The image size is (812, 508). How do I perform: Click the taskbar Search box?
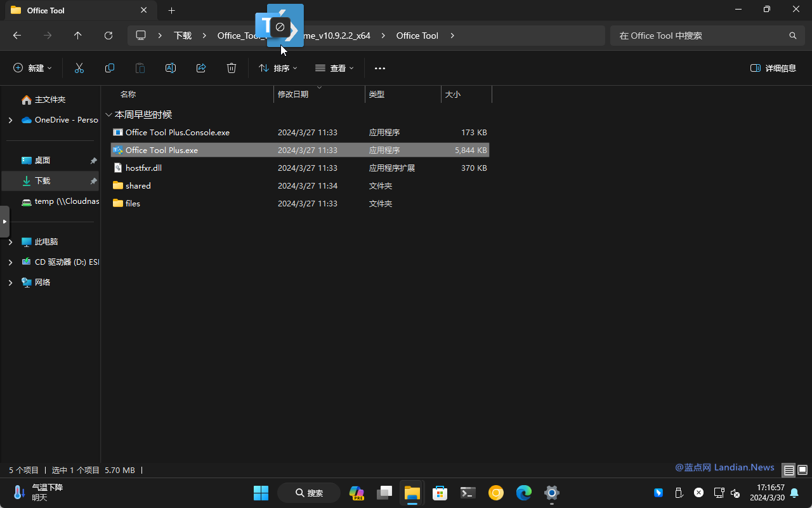(x=309, y=493)
